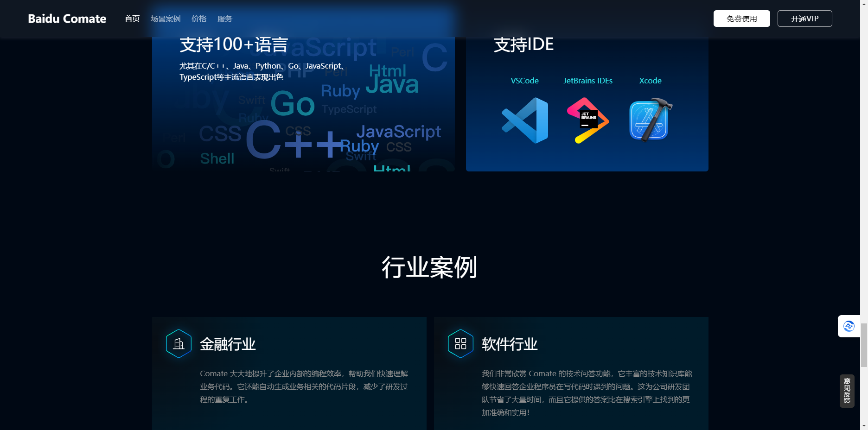868x430 pixels.
Task: Click the Xcode hammer icon
Action: coord(650,120)
